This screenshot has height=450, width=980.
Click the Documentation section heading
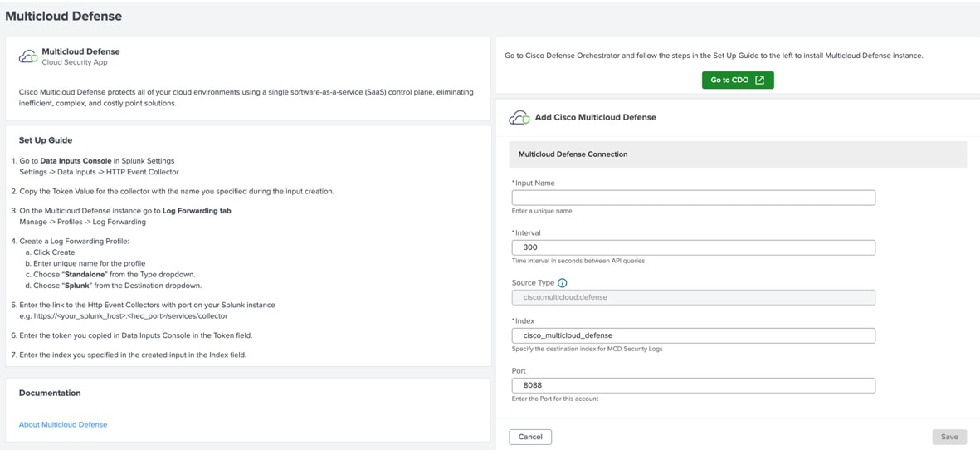(50, 393)
